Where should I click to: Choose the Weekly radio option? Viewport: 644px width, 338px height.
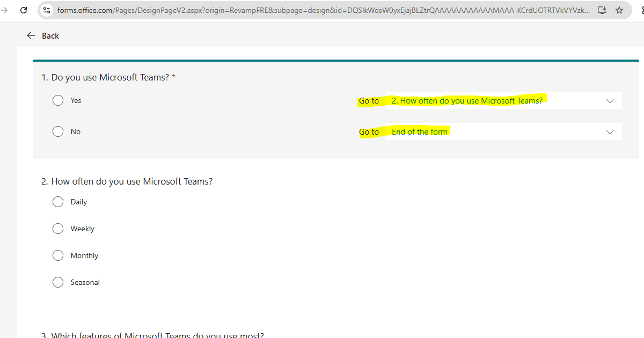58,229
